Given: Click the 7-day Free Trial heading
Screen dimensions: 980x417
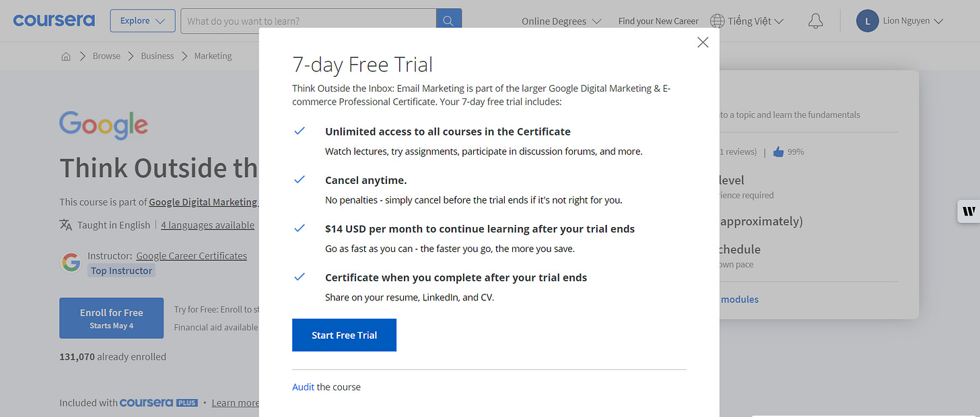Looking at the screenshot, I should 363,65.
